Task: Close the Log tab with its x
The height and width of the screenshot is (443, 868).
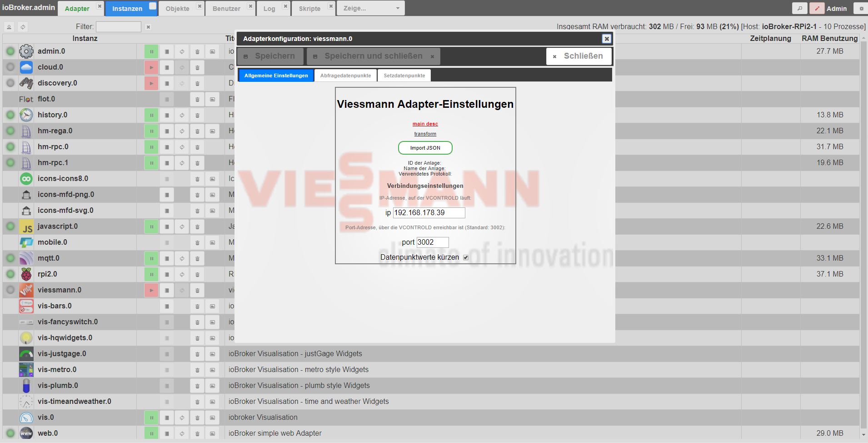Action: pos(285,6)
